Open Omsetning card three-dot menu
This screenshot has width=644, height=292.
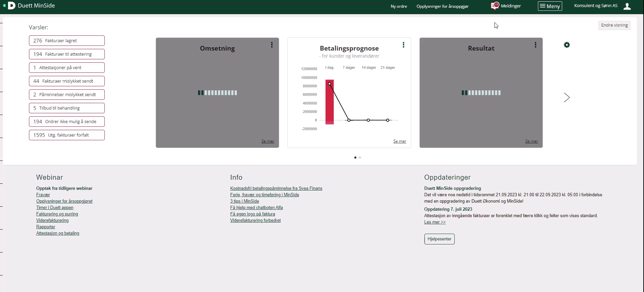(x=272, y=45)
